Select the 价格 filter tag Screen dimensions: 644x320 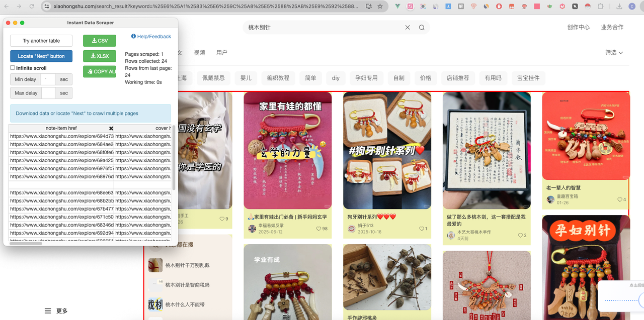426,78
